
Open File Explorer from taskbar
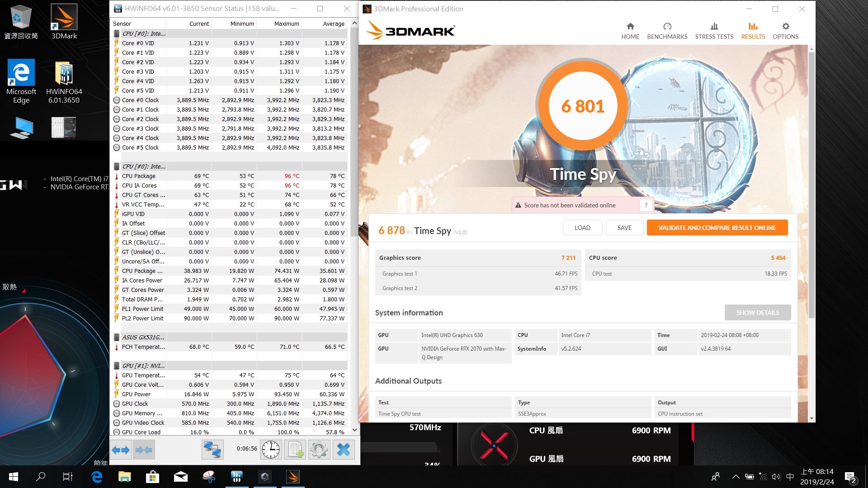124,477
